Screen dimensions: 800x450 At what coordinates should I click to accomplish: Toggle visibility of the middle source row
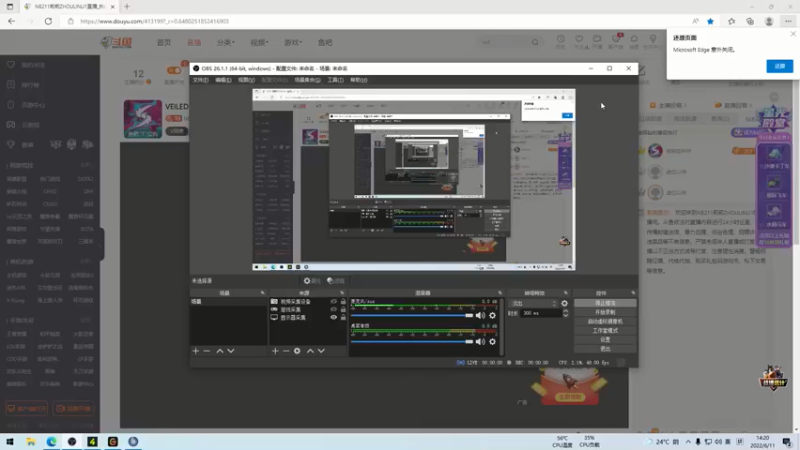[x=334, y=310]
